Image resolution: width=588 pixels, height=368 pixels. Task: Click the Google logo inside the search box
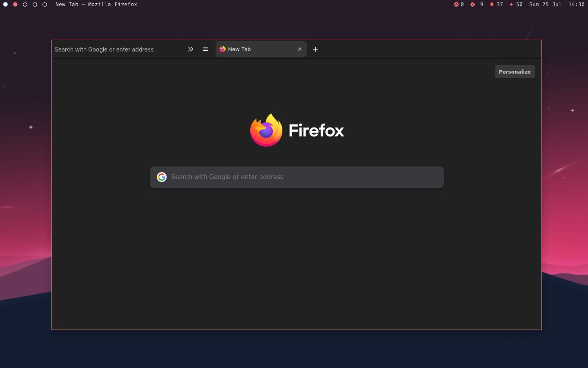coord(162,177)
